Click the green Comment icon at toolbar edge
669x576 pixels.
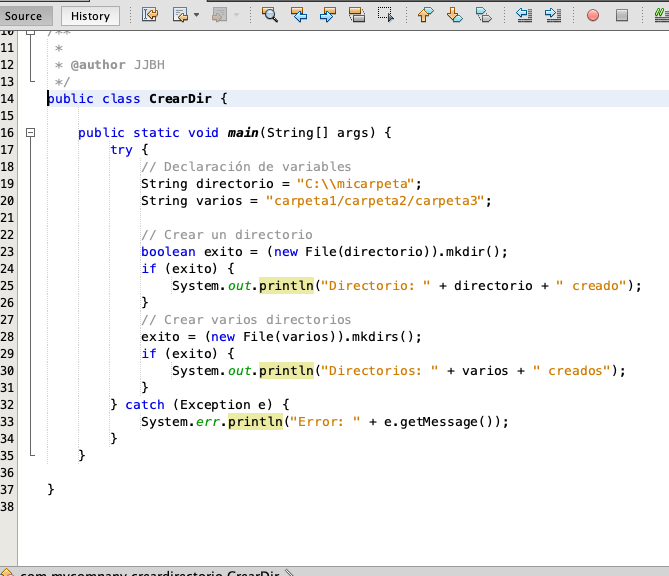coord(662,15)
